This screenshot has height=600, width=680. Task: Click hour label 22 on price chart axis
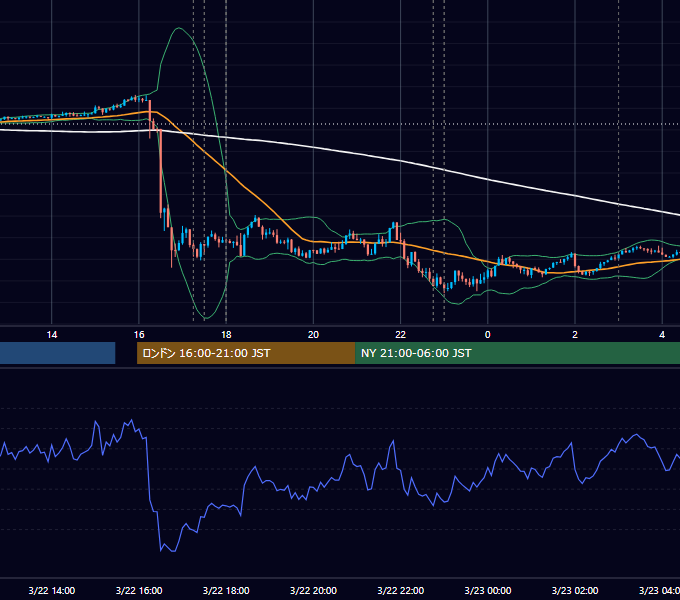[400, 335]
